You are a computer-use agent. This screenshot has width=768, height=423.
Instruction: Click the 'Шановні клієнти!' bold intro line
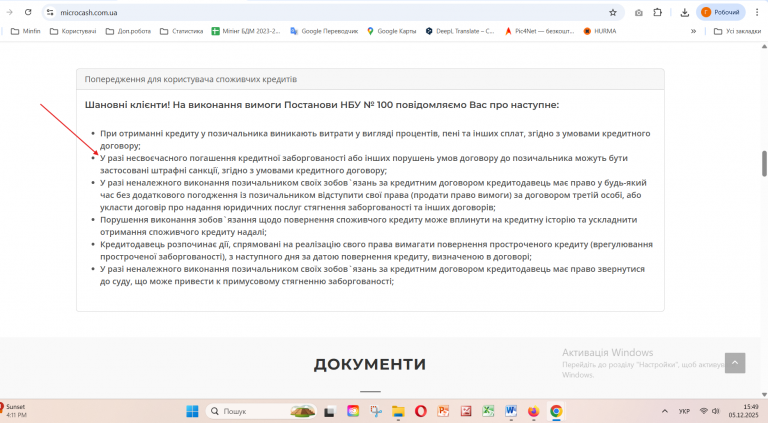pyautogui.click(x=322, y=105)
